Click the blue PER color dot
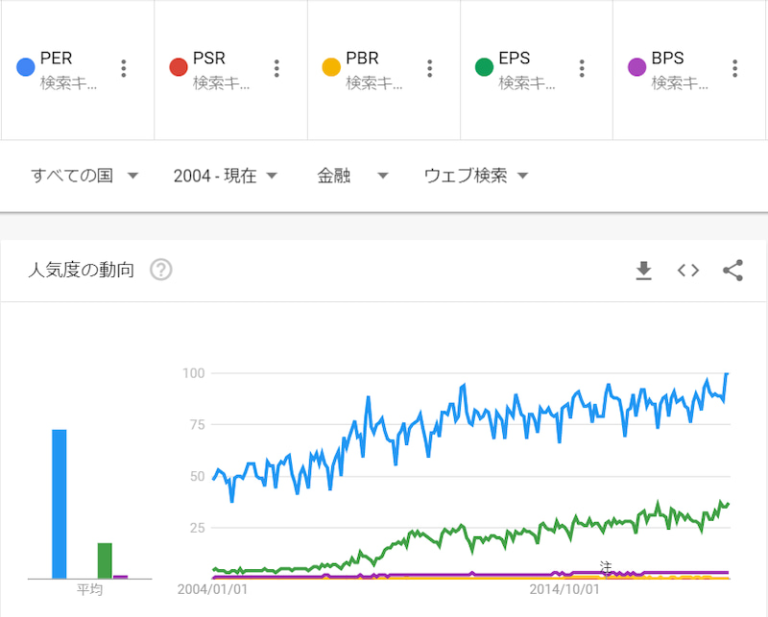This screenshot has height=617, width=768. (26, 68)
